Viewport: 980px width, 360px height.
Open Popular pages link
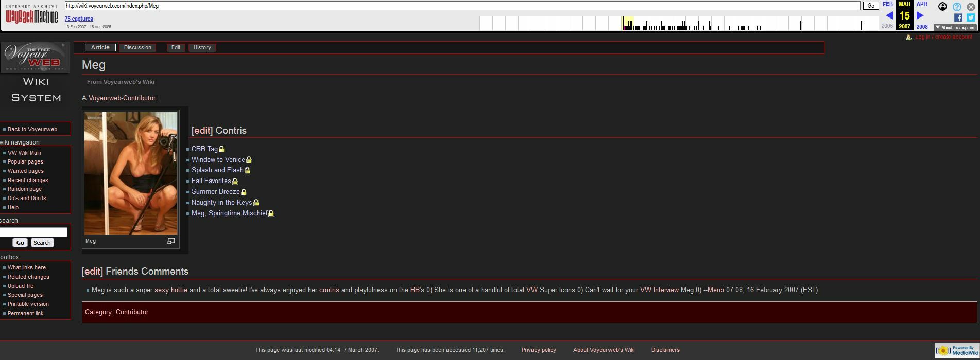pyautogui.click(x=26, y=161)
